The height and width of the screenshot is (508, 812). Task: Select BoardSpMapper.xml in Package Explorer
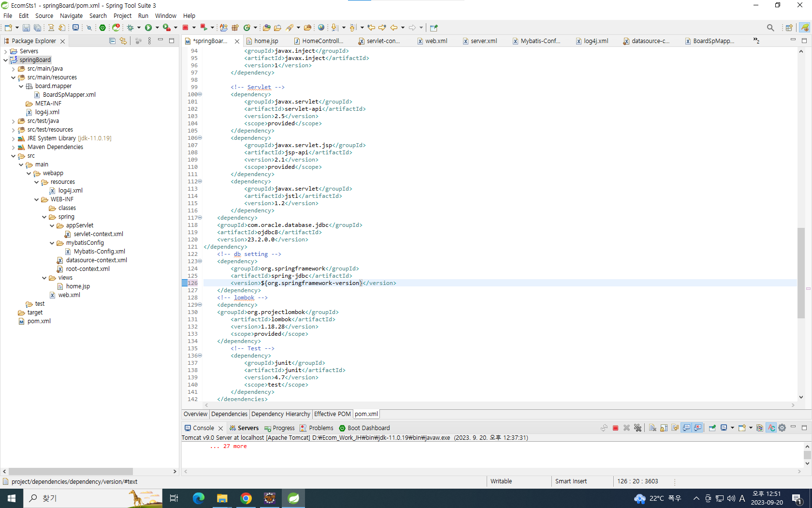point(69,95)
